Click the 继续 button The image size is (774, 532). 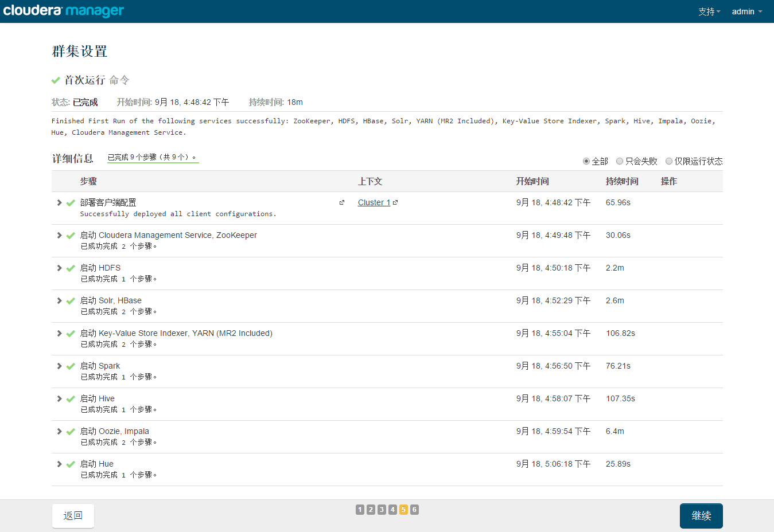click(701, 516)
